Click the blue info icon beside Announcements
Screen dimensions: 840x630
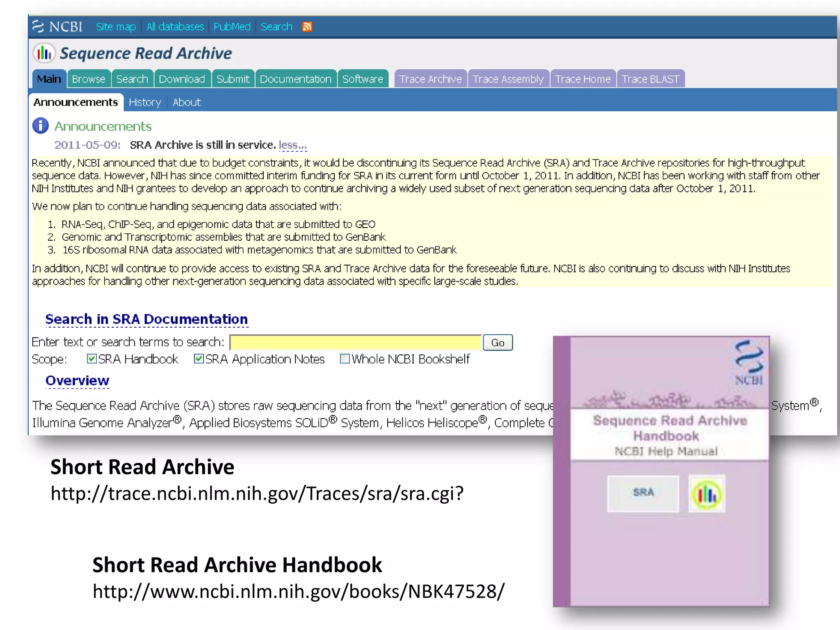[x=41, y=126]
